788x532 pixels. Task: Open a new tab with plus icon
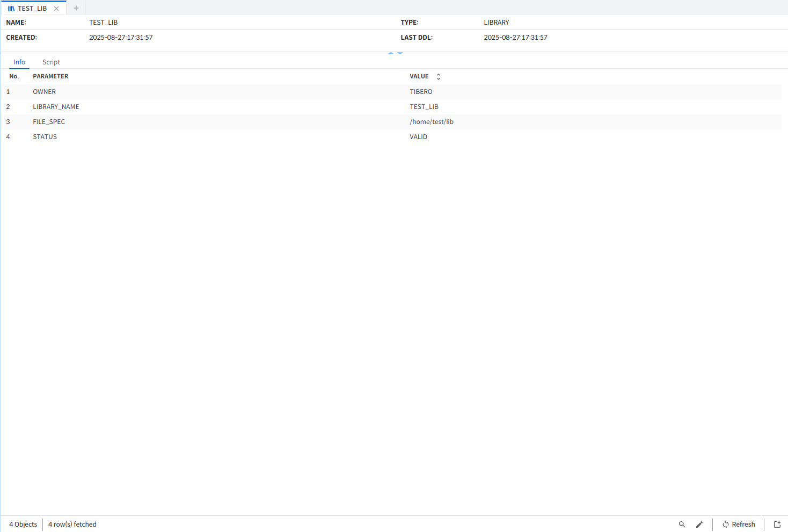[76, 8]
